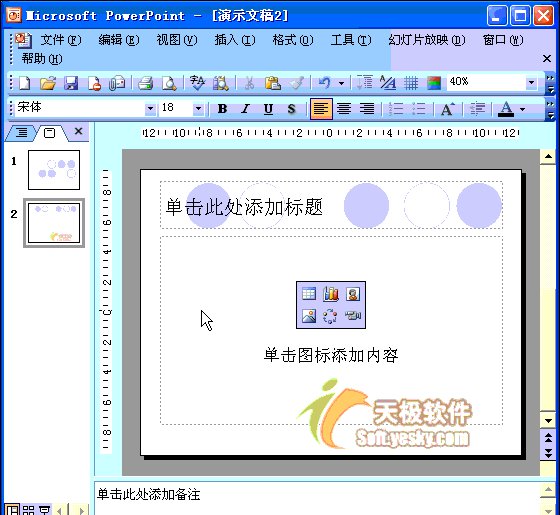The width and height of the screenshot is (560, 515).
Task: Insert picture from content placeholder
Action: pos(309,316)
